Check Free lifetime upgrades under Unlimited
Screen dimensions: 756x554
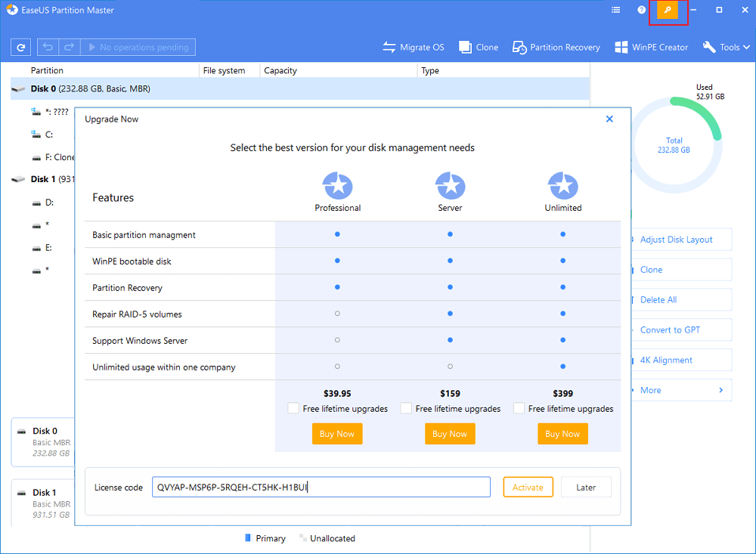[519, 408]
